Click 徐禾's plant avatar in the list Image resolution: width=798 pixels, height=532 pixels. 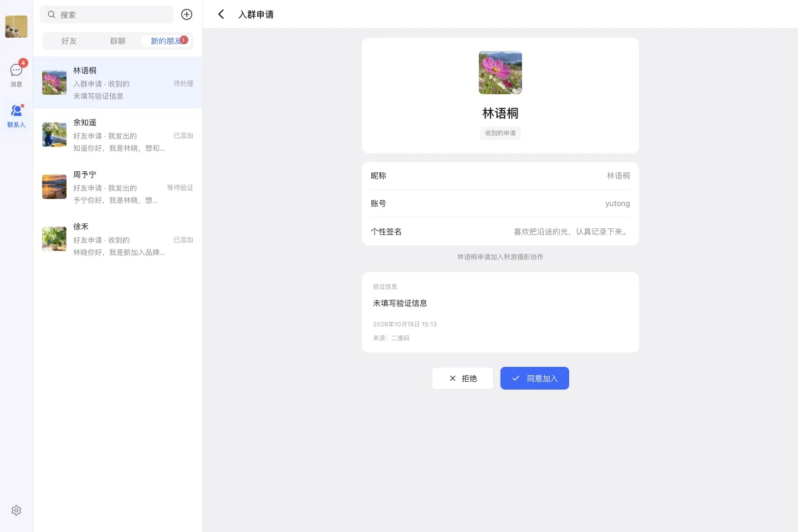pyautogui.click(x=54, y=239)
